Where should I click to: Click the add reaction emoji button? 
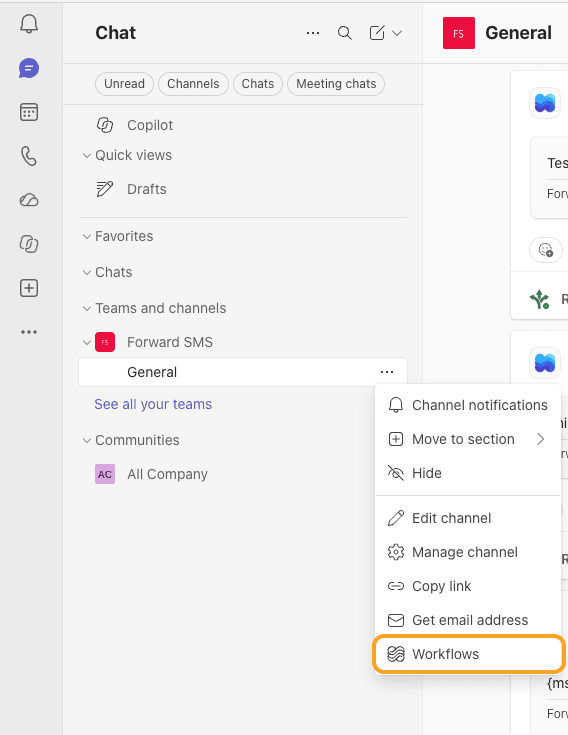[546, 250]
